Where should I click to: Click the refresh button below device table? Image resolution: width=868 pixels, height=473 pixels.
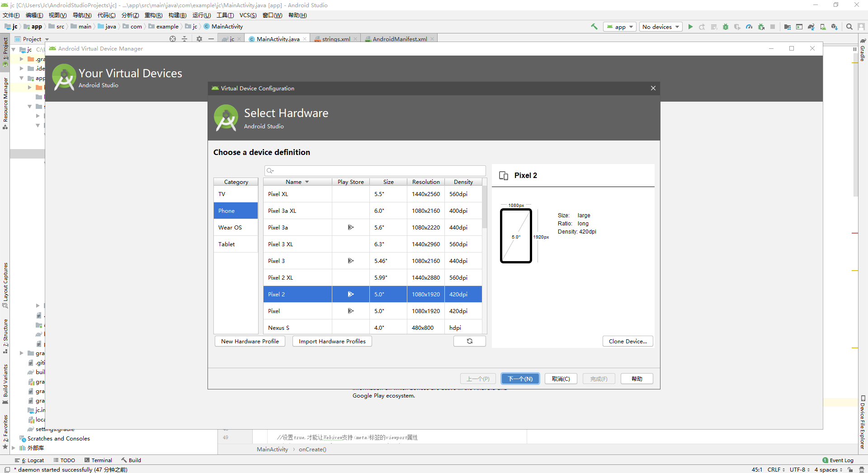pyautogui.click(x=470, y=341)
